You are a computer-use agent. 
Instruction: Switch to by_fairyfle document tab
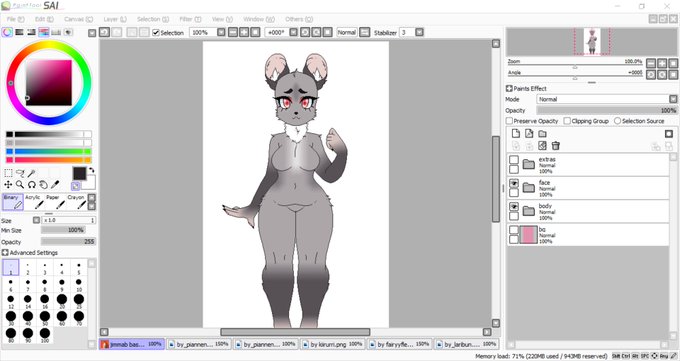(x=399, y=344)
